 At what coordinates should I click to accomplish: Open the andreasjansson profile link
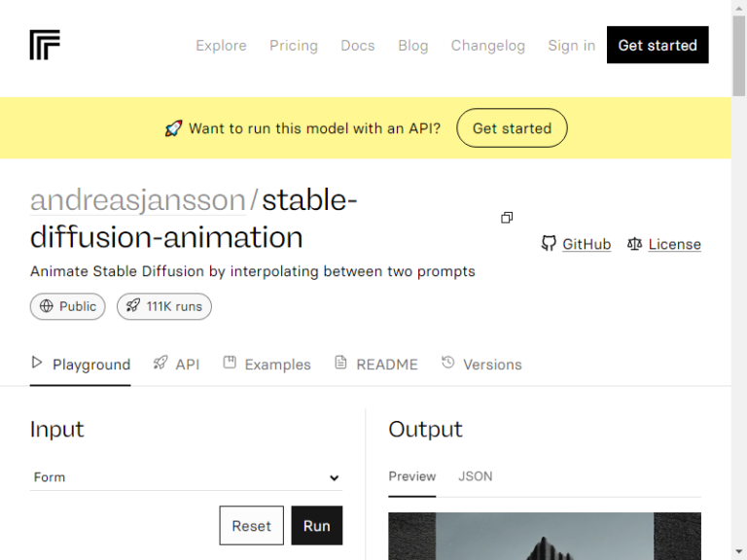(x=138, y=199)
